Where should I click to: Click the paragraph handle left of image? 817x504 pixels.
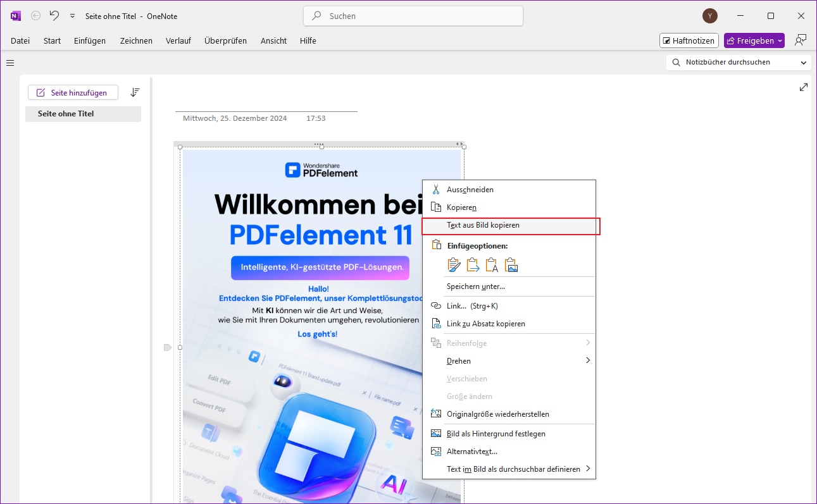coord(168,347)
